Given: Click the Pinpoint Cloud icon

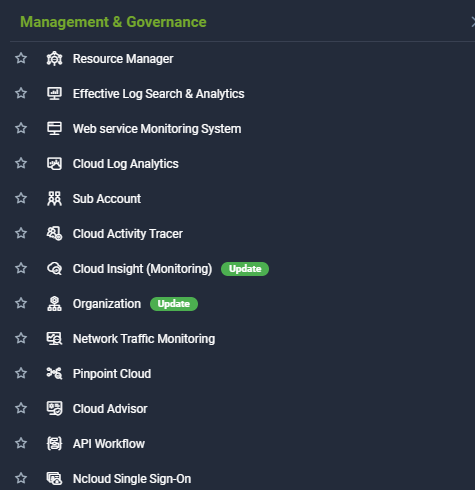Looking at the screenshot, I should pyautogui.click(x=54, y=374).
